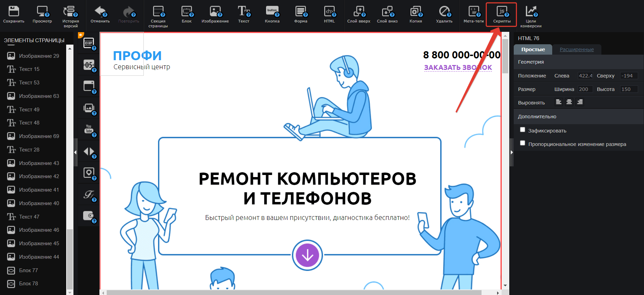The height and width of the screenshot is (295, 644).
Task: Duplicate the element with Копия
Action: coord(416,15)
